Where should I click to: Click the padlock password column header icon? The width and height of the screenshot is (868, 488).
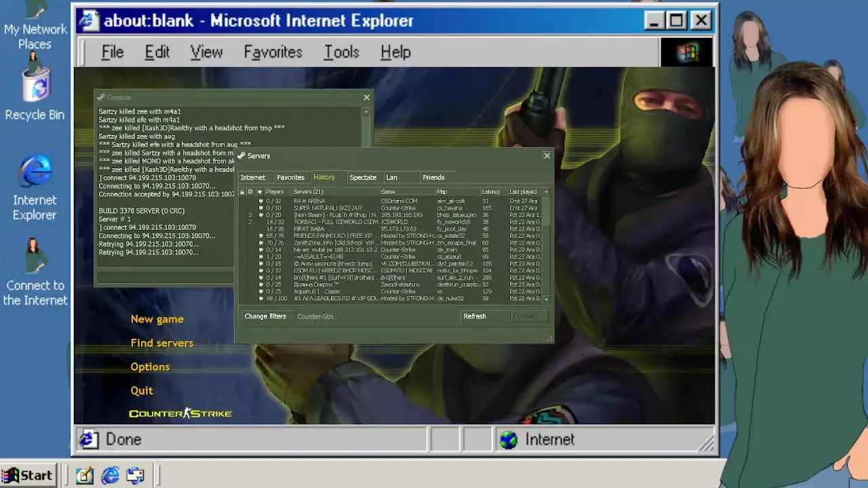[x=242, y=192]
